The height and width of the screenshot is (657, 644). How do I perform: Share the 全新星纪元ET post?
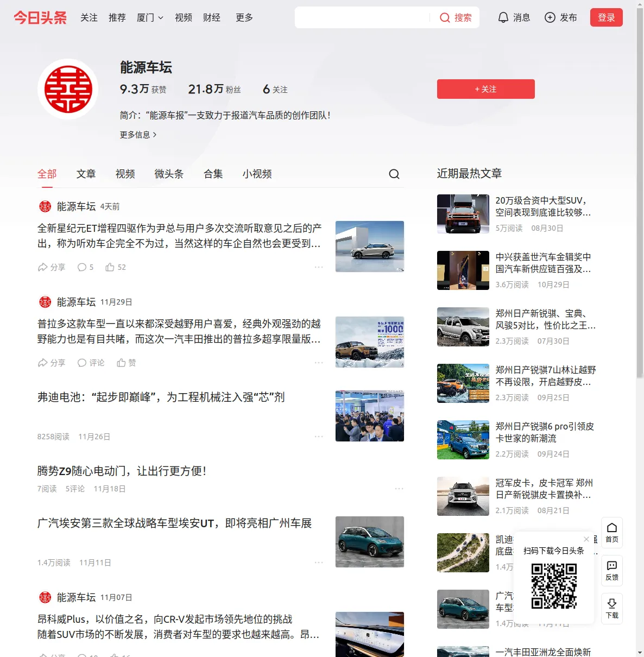(51, 267)
